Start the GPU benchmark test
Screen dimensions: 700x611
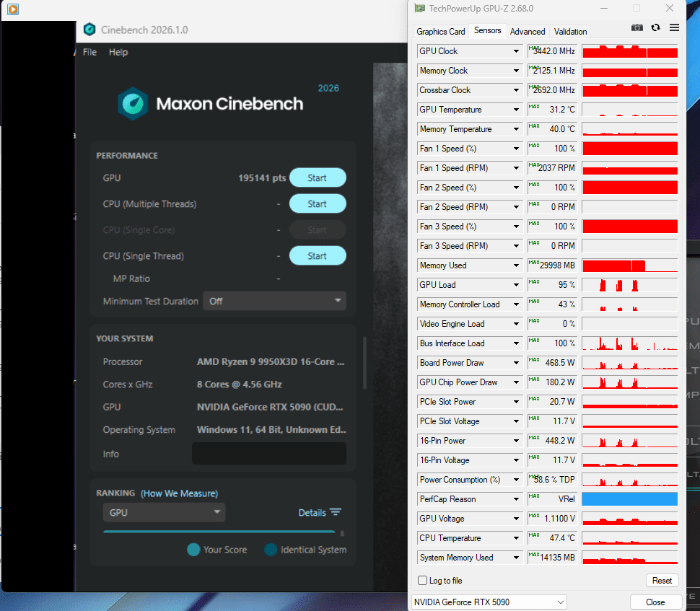[318, 177]
